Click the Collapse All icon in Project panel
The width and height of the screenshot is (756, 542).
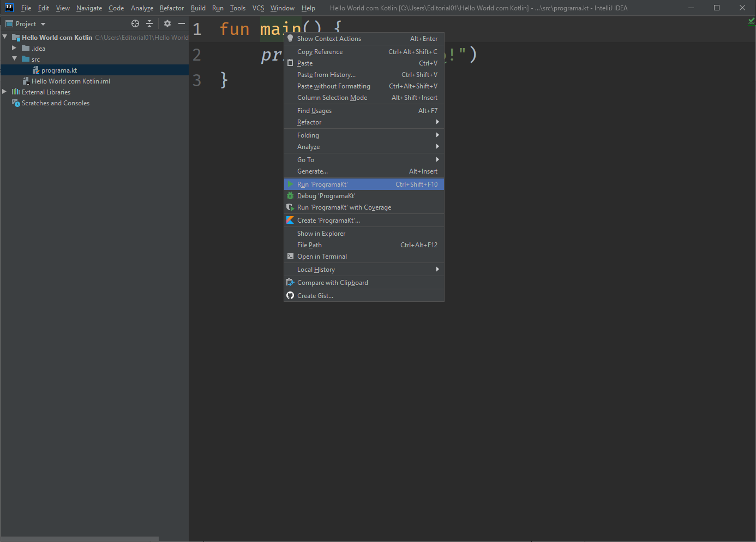pos(149,23)
